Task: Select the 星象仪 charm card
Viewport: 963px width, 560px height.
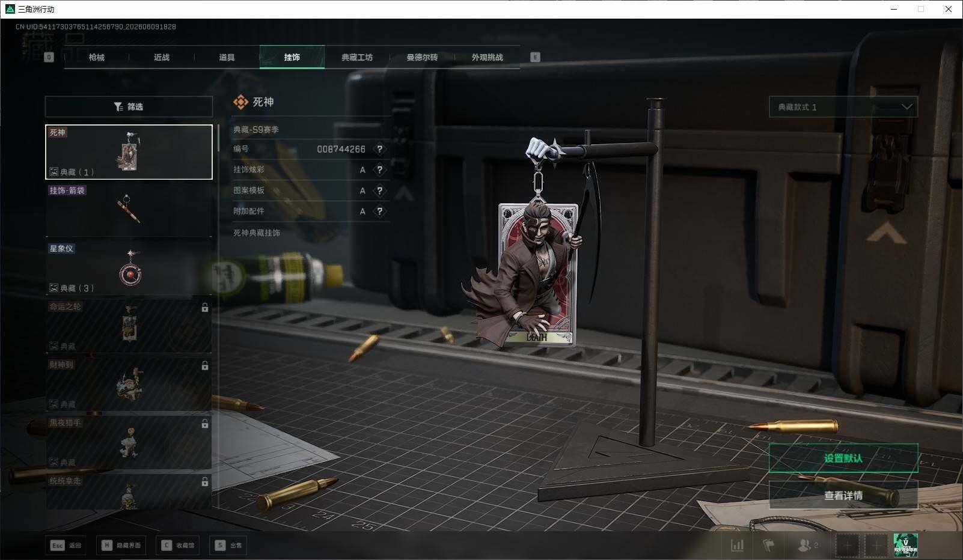Action: tap(129, 268)
